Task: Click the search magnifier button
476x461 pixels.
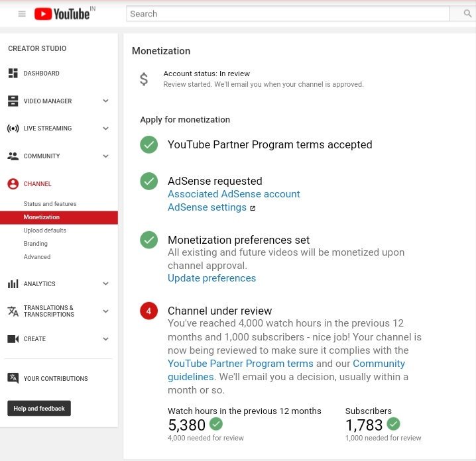Action: (467, 13)
